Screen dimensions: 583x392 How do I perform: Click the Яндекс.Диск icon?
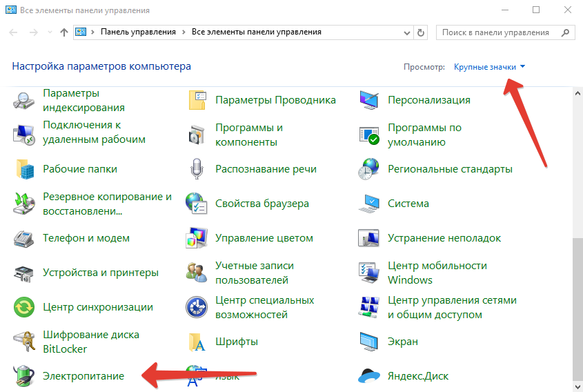(x=369, y=376)
